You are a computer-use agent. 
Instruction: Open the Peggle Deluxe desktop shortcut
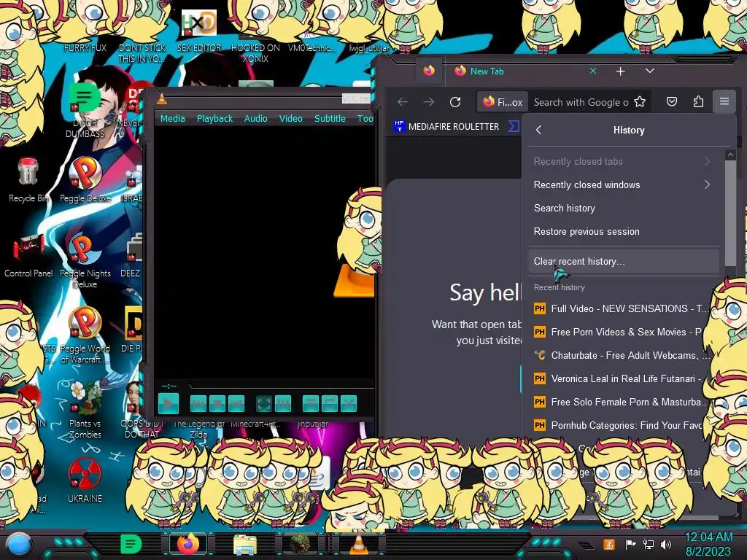(85, 180)
